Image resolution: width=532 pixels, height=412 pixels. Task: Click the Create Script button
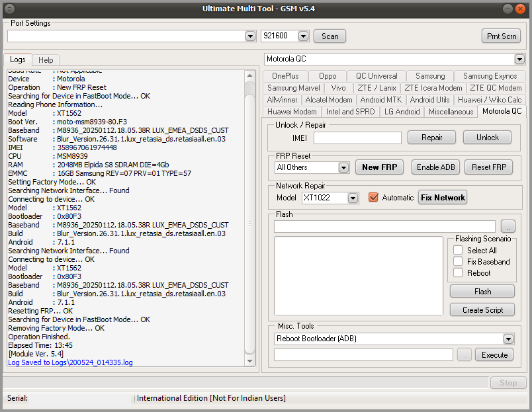point(482,310)
